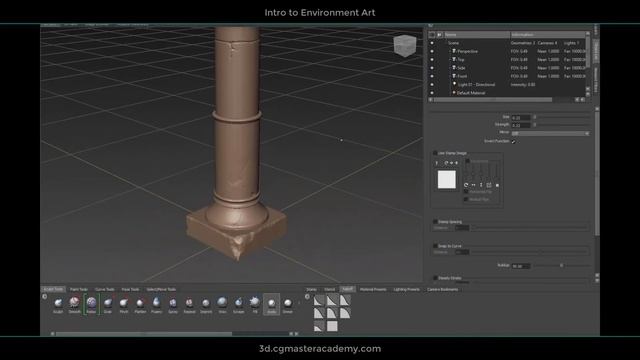
Task: Open the Stamp tray tab
Action: [311, 289]
